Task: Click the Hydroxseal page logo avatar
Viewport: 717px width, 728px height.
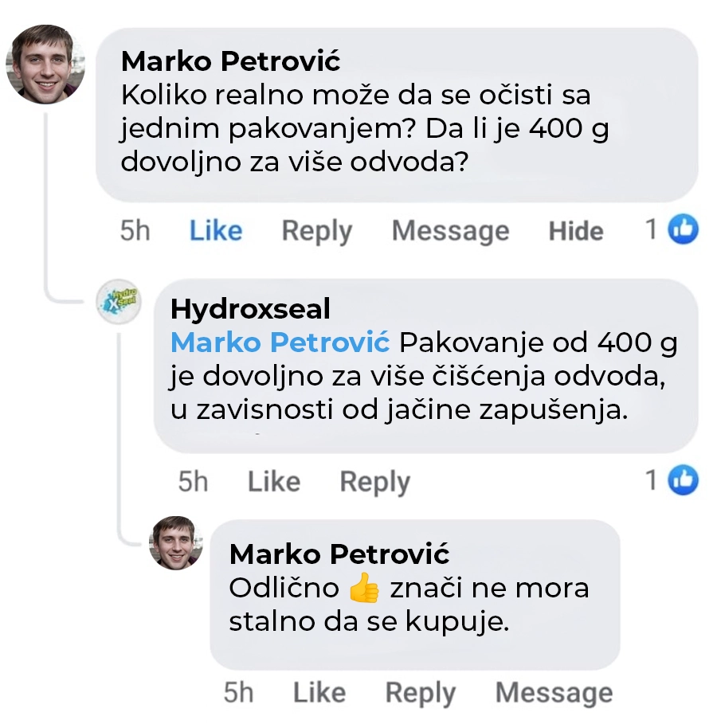Action: point(119,303)
